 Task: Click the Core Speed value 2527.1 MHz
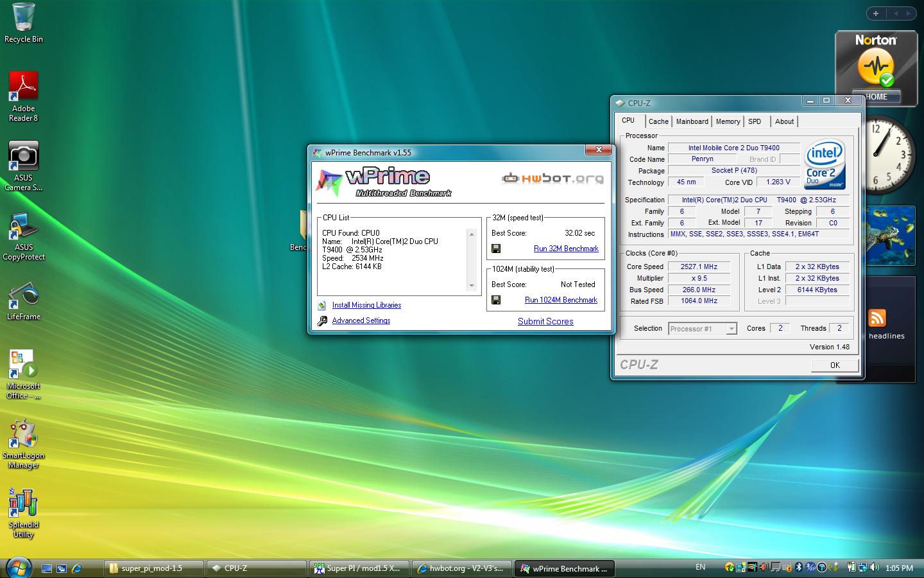(699, 267)
